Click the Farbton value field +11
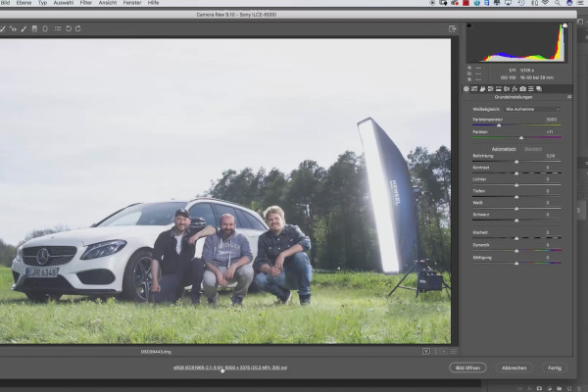 [x=550, y=131]
